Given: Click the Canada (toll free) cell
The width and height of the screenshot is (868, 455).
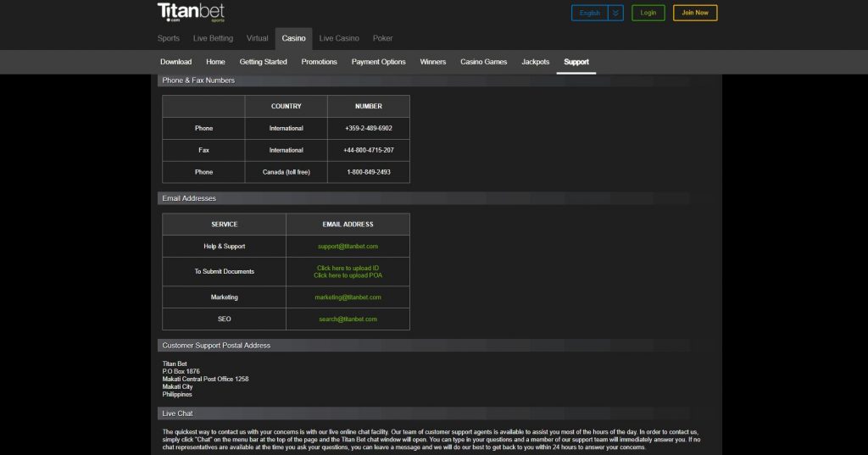Looking at the screenshot, I should click(x=287, y=172).
